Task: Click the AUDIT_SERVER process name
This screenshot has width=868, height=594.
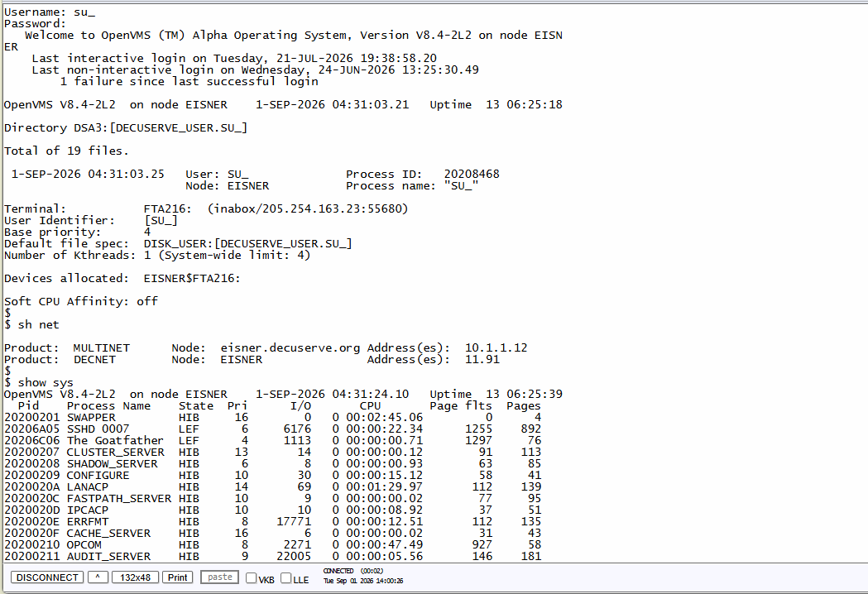Action: pyautogui.click(x=108, y=557)
